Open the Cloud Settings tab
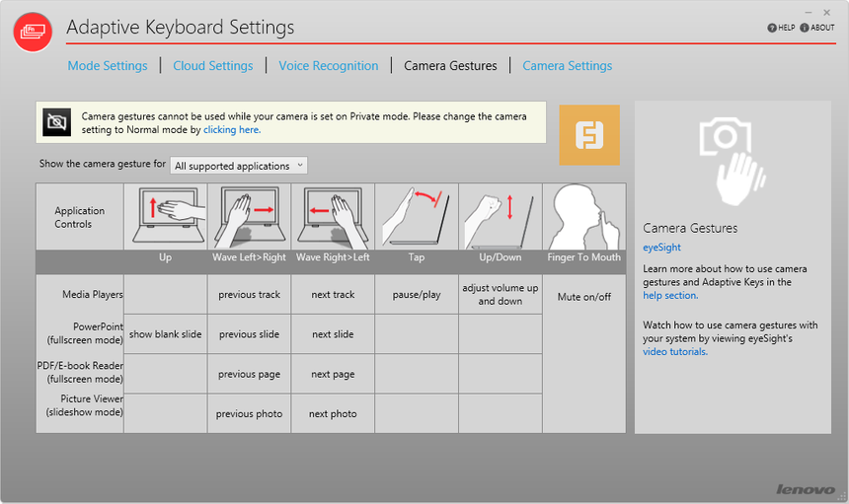Image resolution: width=849 pixels, height=504 pixels. pos(212,66)
